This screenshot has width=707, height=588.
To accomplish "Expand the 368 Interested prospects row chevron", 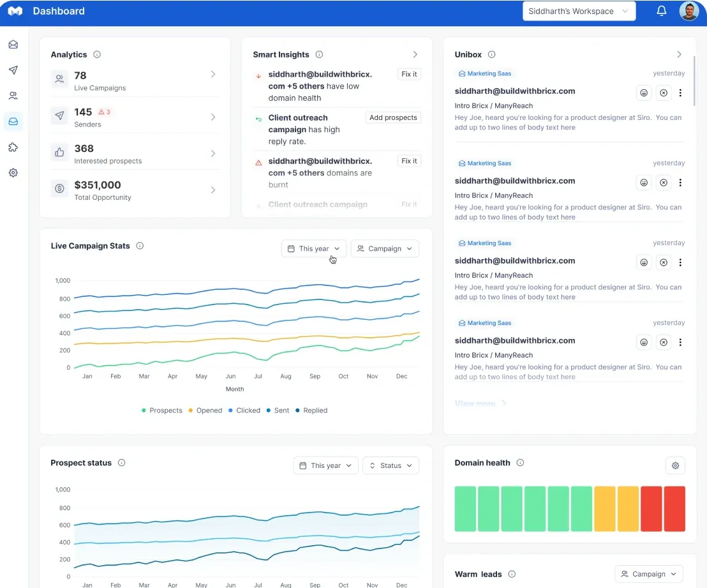I will (x=213, y=153).
